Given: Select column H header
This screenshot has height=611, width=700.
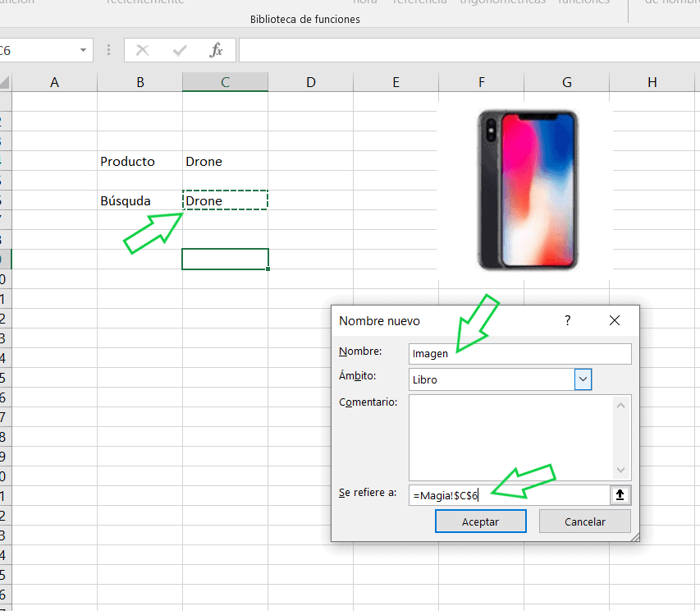Looking at the screenshot, I should (x=652, y=82).
